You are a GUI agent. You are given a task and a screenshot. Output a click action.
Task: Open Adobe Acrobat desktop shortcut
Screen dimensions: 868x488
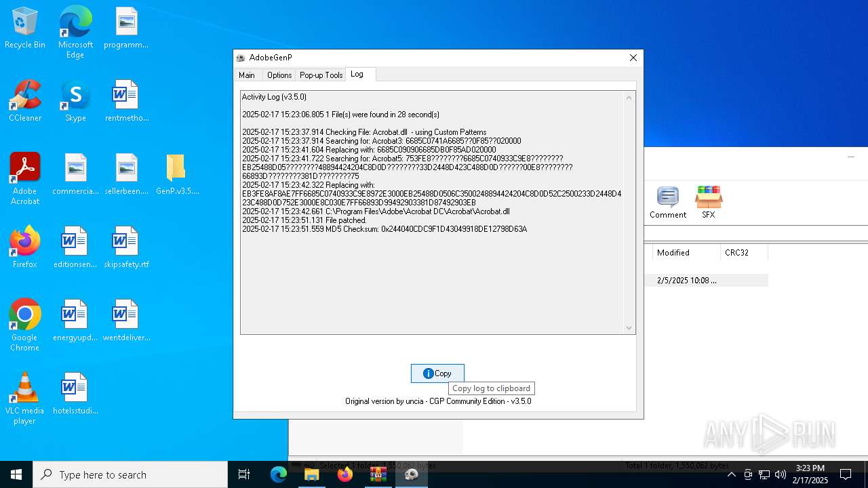pos(25,179)
